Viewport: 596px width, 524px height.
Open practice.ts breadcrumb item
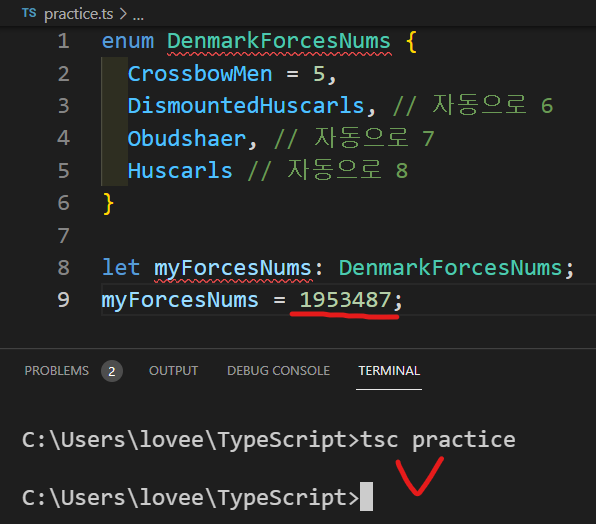[79, 14]
